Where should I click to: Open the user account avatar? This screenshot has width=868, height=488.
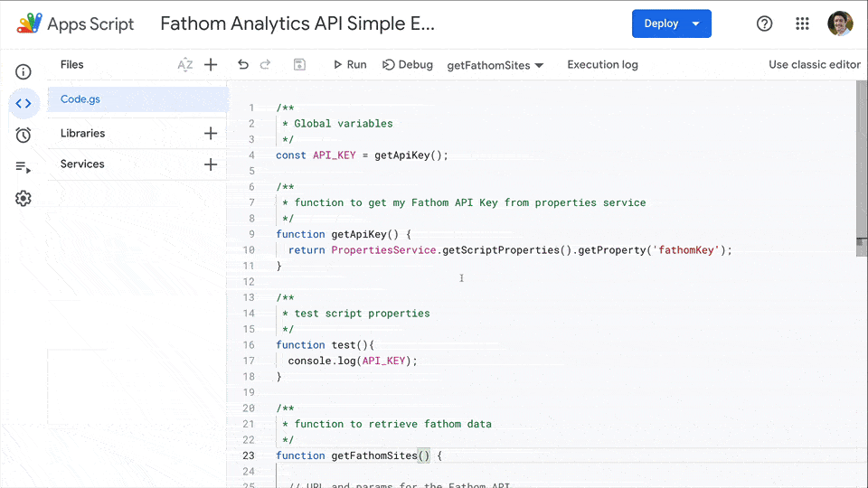coord(840,23)
